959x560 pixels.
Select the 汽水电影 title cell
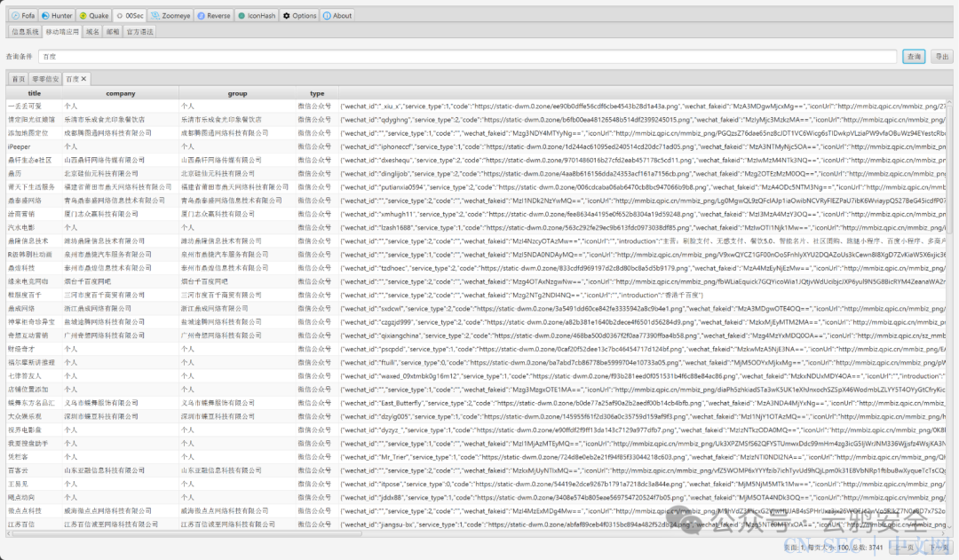[34, 227]
